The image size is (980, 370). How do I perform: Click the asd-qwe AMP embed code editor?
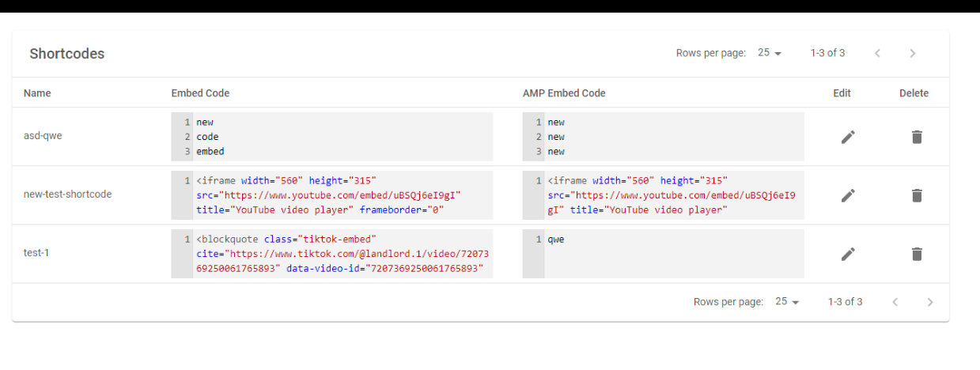point(664,137)
